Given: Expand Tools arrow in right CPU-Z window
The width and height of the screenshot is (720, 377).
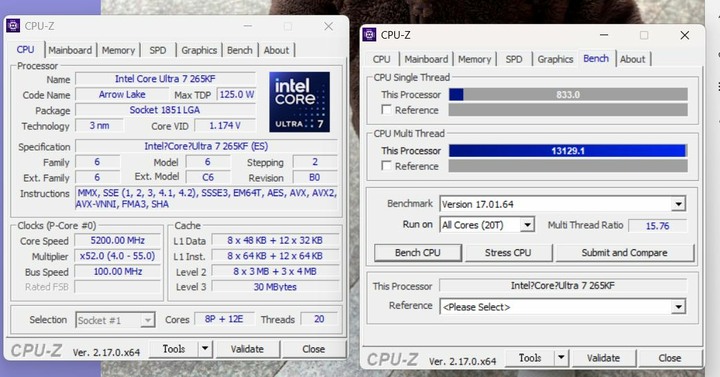Looking at the screenshot, I should click(561, 358).
